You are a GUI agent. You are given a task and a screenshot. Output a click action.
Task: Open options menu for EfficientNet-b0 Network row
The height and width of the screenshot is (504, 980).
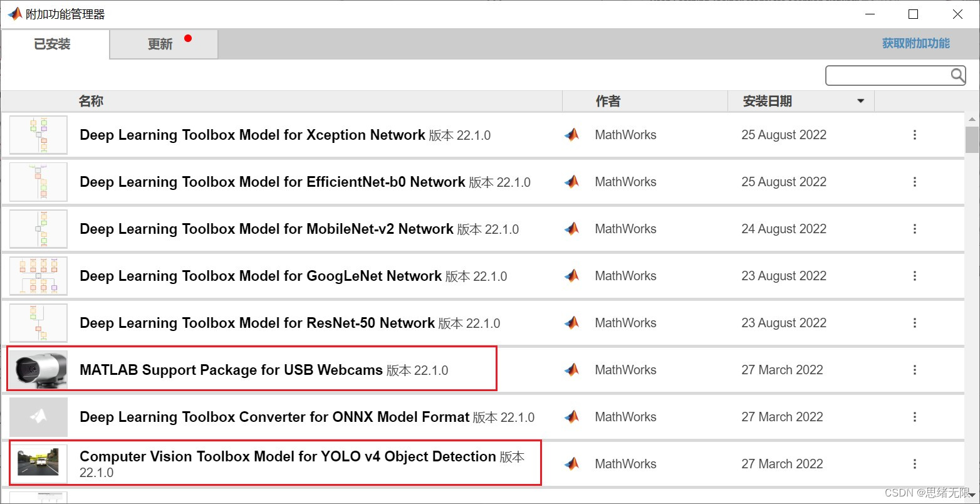coord(915,182)
